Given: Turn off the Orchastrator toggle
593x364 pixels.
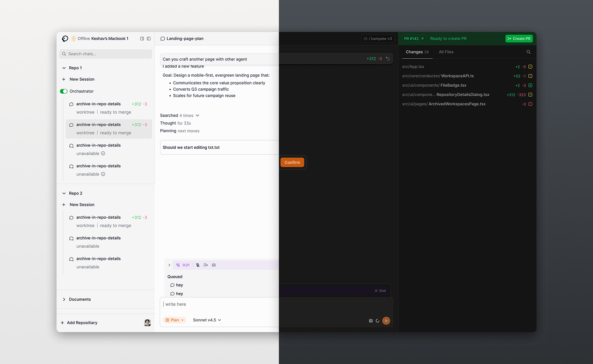Looking at the screenshot, I should click(64, 91).
